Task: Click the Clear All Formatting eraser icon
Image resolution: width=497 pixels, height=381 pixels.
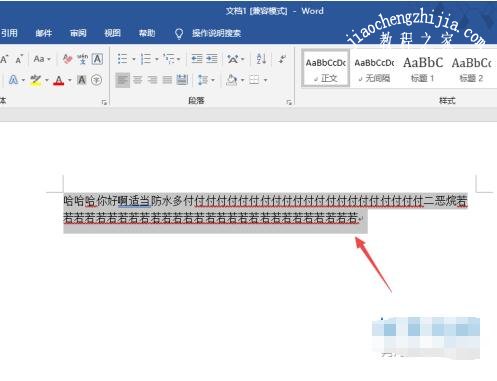Action: tap(68, 59)
